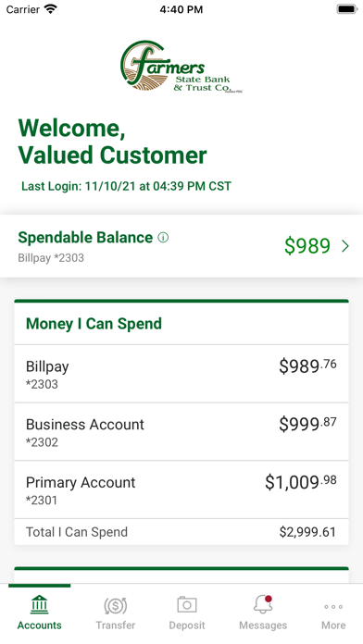This screenshot has height=644, width=363.
Task: Tap the Spendable Balance info icon
Action: [x=163, y=238]
